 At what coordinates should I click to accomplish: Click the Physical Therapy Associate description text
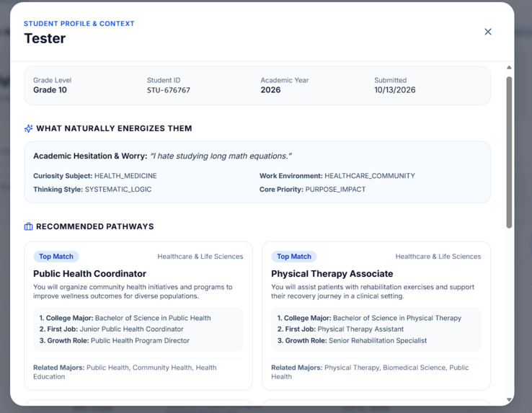tap(373, 291)
